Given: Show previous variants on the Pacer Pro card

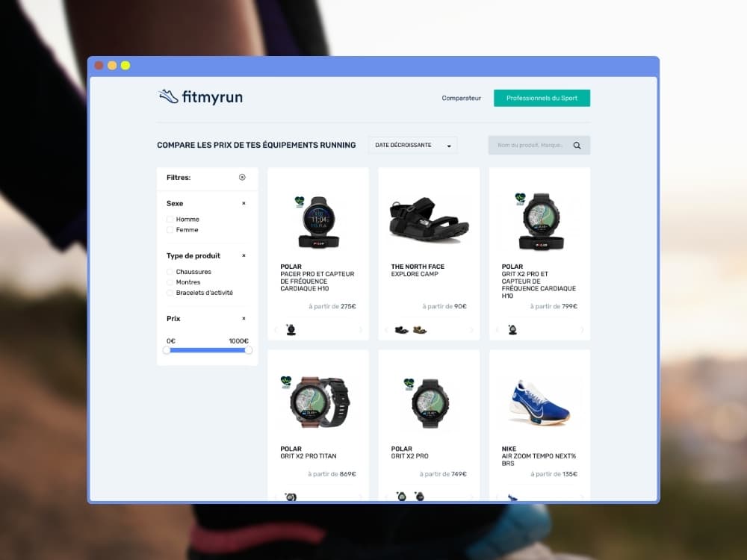Looking at the screenshot, I should tap(276, 330).
